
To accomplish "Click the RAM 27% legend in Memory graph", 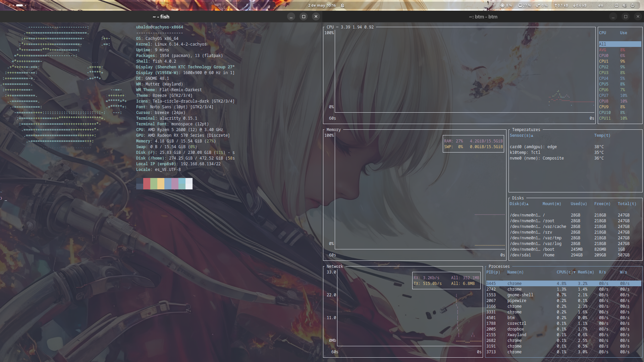I will (x=473, y=141).
